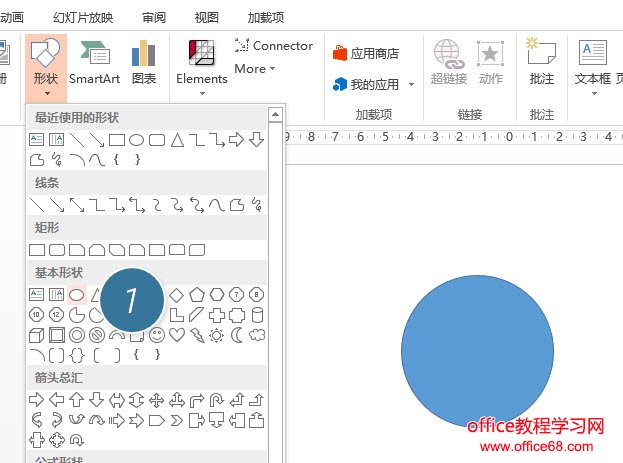Select the lightning bolt shape
623x463 pixels.
click(197, 335)
